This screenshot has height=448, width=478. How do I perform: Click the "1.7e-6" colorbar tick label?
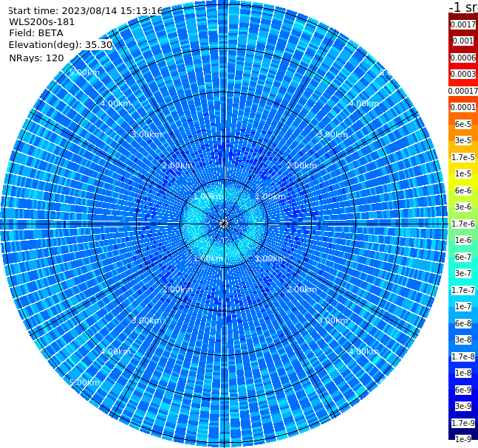point(463,224)
